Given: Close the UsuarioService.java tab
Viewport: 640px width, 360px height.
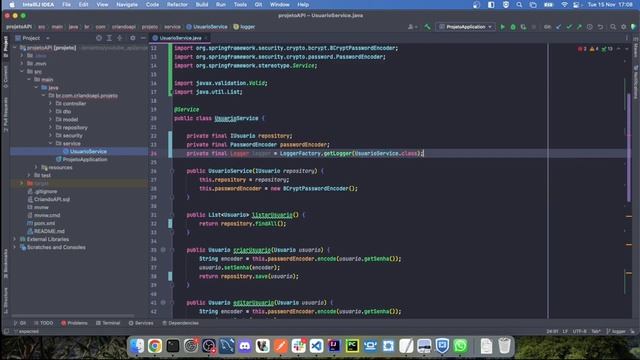Looking at the screenshot, I should point(206,38).
